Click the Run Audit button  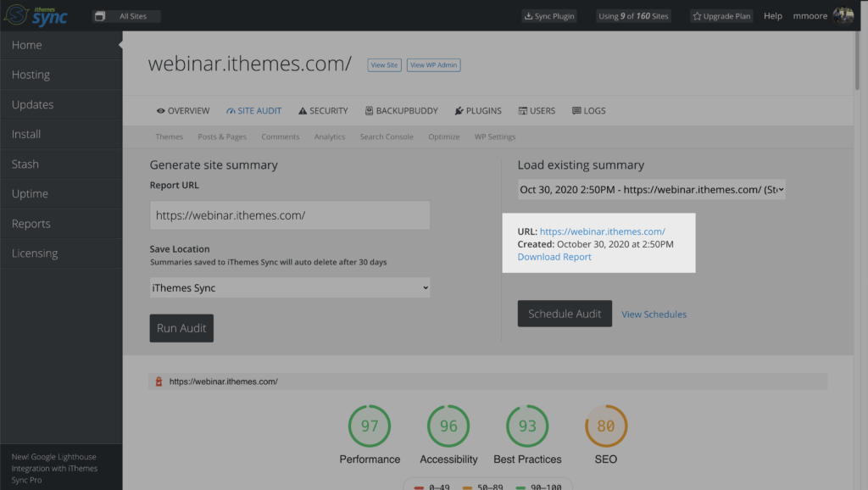point(181,328)
